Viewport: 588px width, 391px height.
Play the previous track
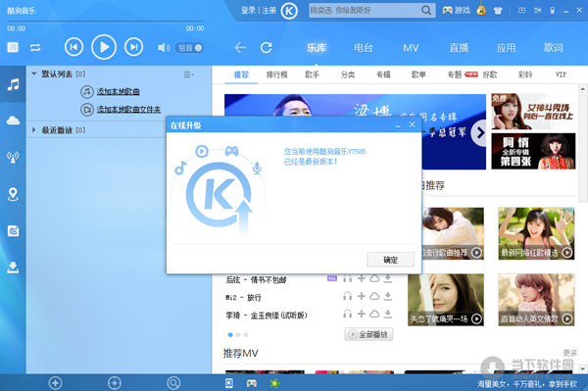click(x=73, y=47)
